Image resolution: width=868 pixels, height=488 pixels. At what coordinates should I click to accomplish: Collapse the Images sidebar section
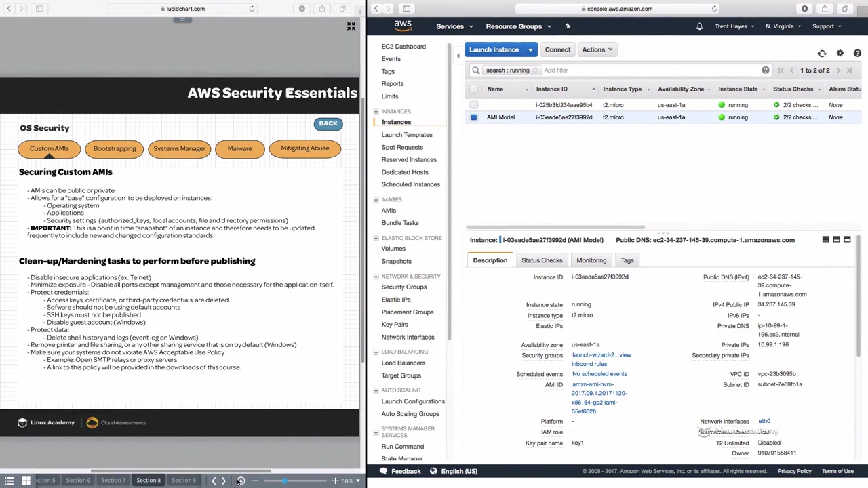376,200
